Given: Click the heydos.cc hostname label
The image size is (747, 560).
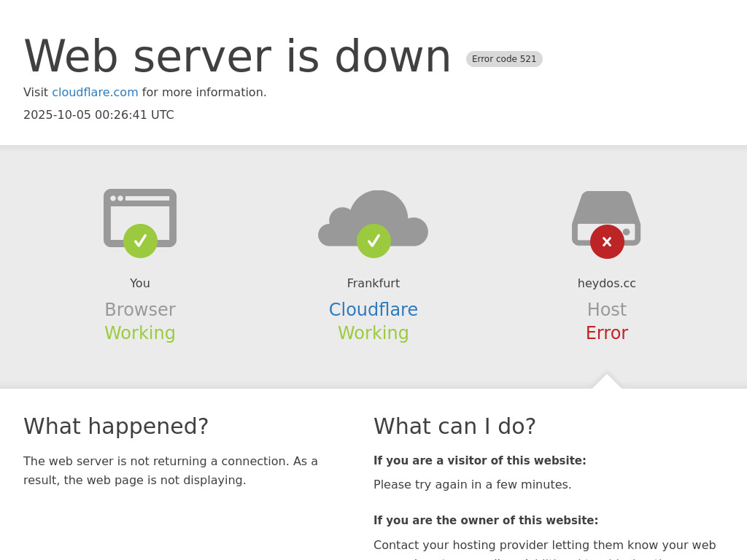Looking at the screenshot, I should pos(607,284).
